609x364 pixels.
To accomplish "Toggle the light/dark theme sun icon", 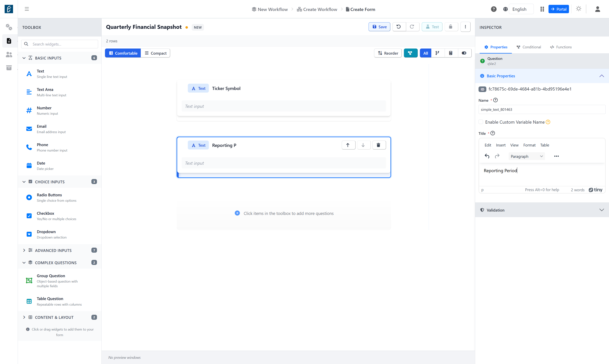I will tap(578, 9).
